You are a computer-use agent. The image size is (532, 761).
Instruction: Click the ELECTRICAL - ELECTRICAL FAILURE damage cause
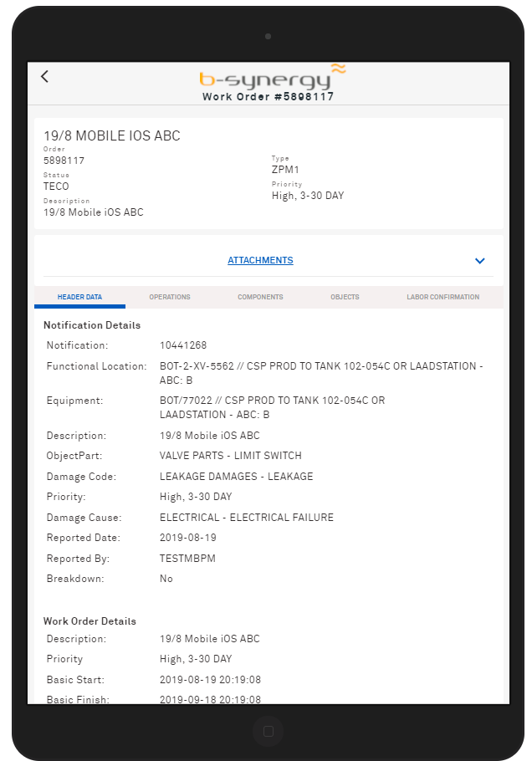tap(247, 518)
